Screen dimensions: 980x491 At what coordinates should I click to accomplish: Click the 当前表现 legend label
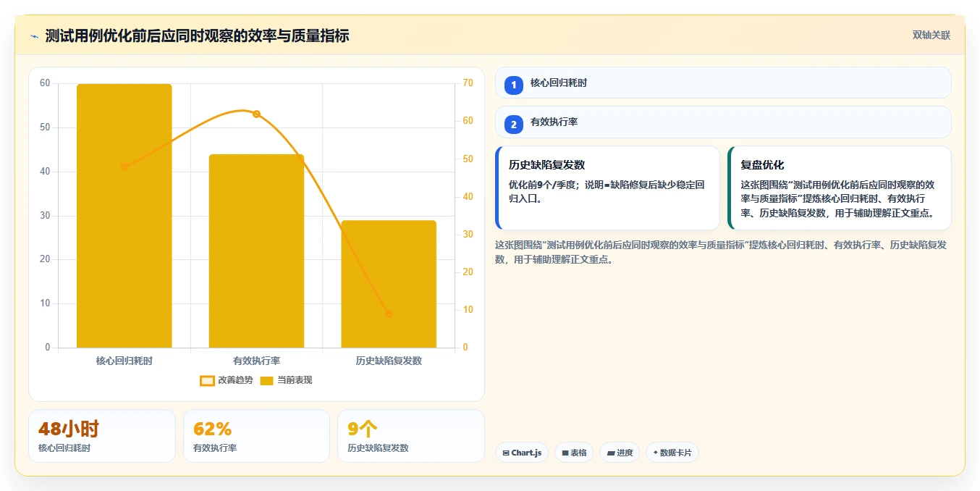tap(295, 380)
